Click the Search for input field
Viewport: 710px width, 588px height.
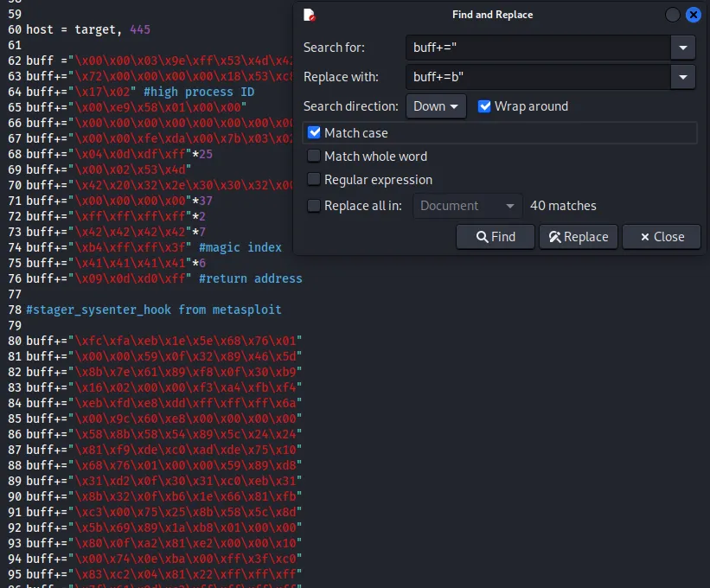click(x=538, y=48)
